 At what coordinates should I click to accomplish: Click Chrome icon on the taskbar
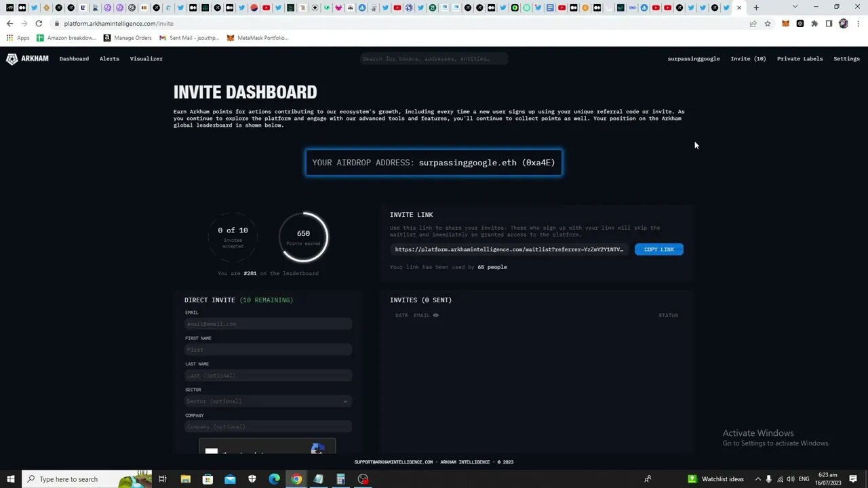click(x=296, y=479)
